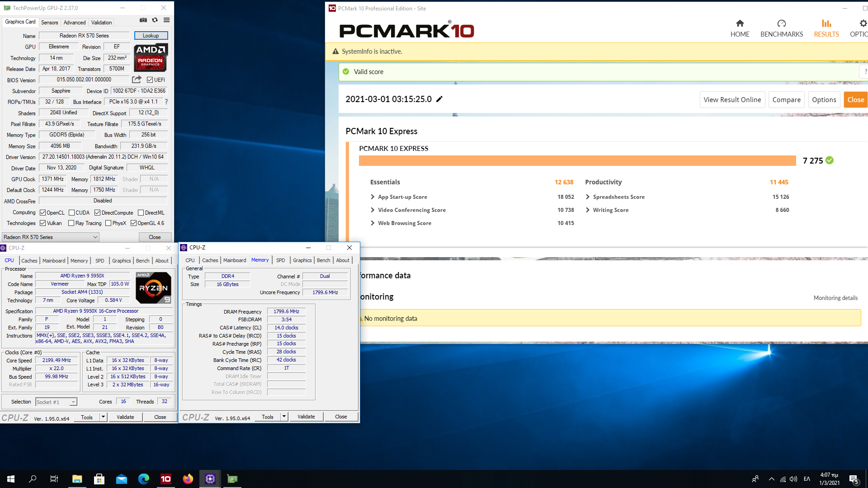The height and width of the screenshot is (488, 868).
Task: Switch to PCMark 10 taskbar icon
Action: (x=166, y=479)
